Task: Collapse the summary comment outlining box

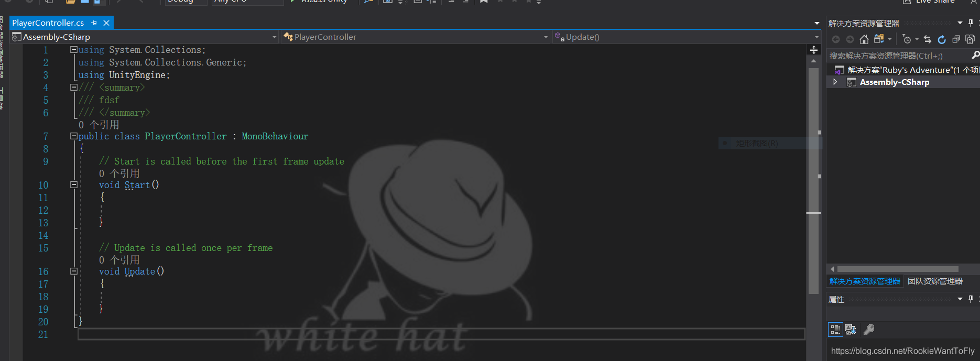Action: pos(74,87)
